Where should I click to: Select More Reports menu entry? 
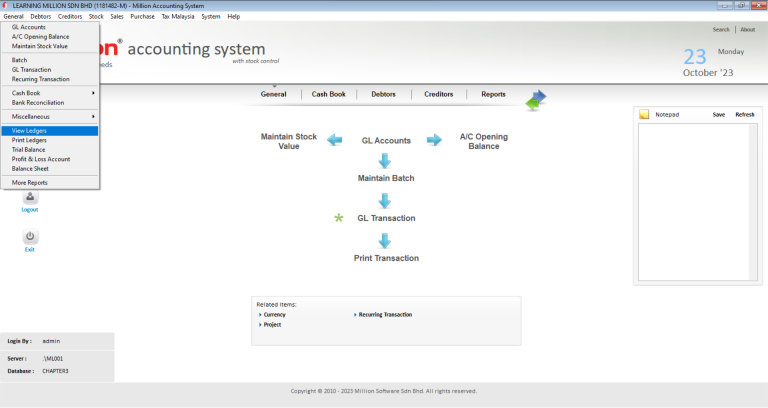50,183
